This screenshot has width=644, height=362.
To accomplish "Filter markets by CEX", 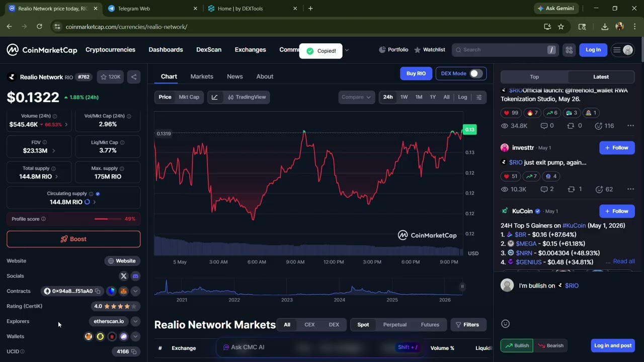I will point(309,325).
